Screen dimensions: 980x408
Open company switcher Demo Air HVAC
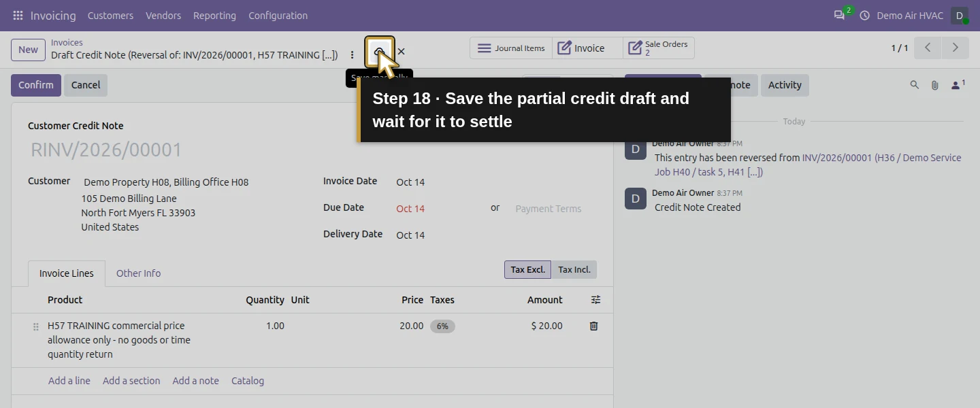[910, 15]
